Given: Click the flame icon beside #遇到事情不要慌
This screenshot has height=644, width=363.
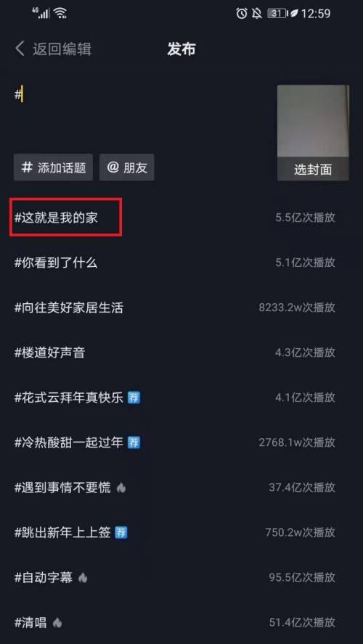Looking at the screenshot, I should (x=121, y=487).
